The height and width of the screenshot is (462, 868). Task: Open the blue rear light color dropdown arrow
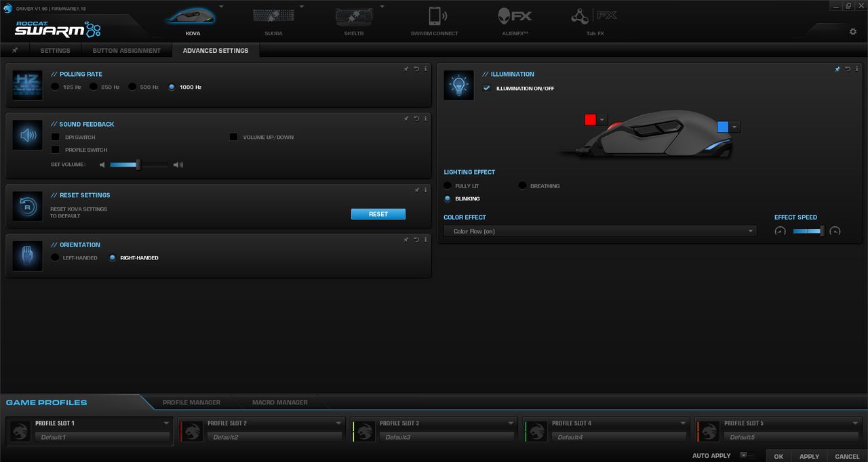click(734, 127)
